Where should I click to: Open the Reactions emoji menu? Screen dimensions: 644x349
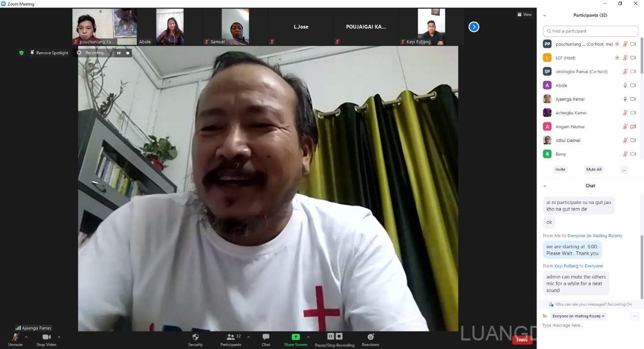coord(370,337)
